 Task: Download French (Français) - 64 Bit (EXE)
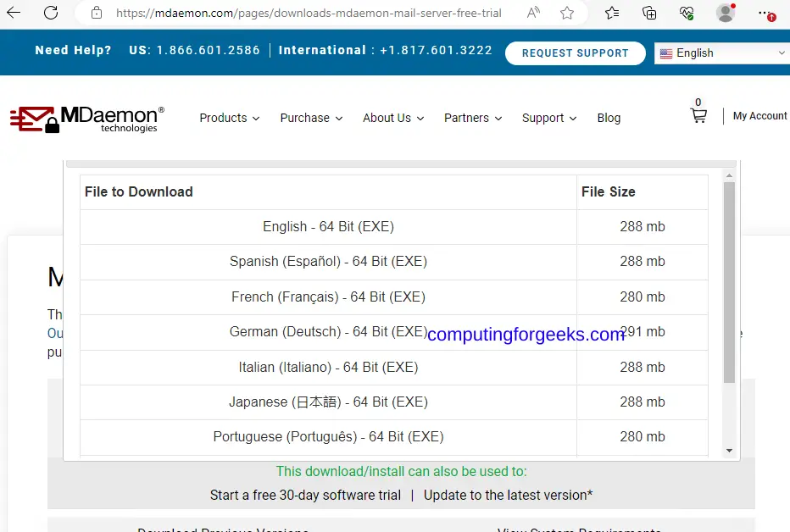[329, 297]
